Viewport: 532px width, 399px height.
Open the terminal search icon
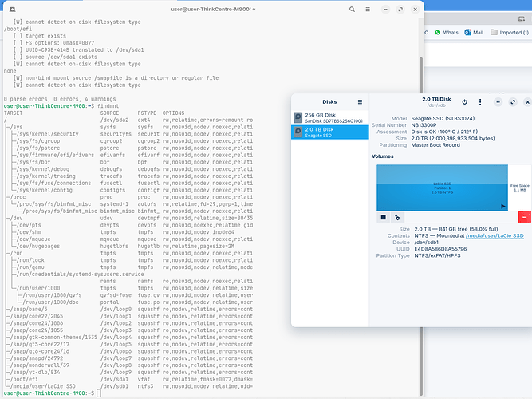click(x=352, y=9)
